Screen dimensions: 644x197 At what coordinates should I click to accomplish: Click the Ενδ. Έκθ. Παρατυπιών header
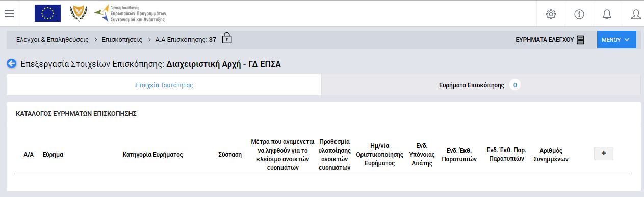click(x=459, y=154)
